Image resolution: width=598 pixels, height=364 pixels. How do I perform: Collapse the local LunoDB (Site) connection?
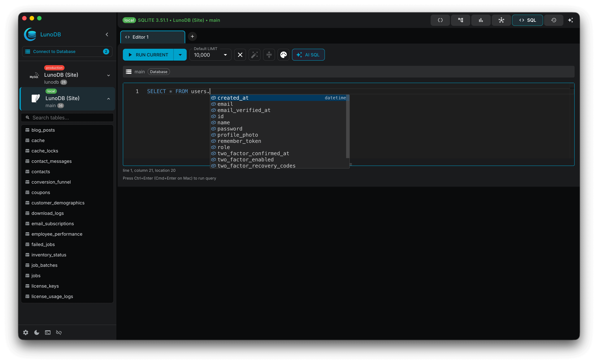(x=108, y=99)
